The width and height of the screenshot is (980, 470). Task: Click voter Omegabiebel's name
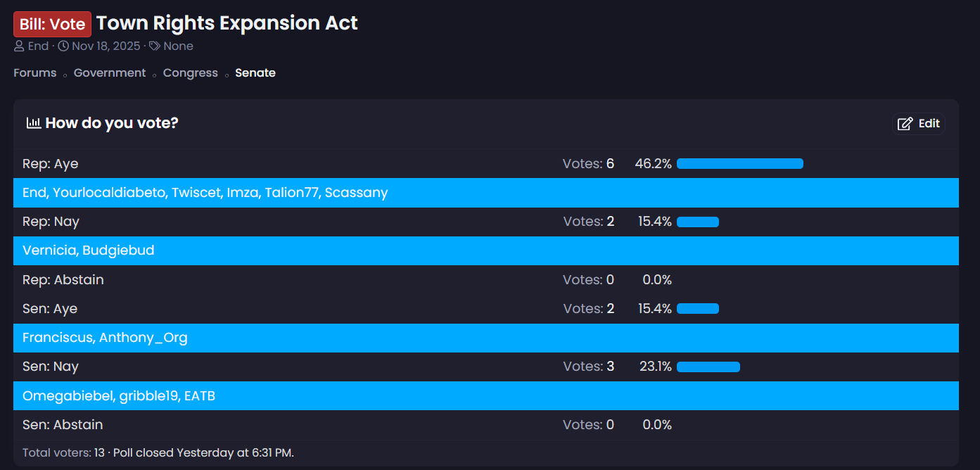67,396
